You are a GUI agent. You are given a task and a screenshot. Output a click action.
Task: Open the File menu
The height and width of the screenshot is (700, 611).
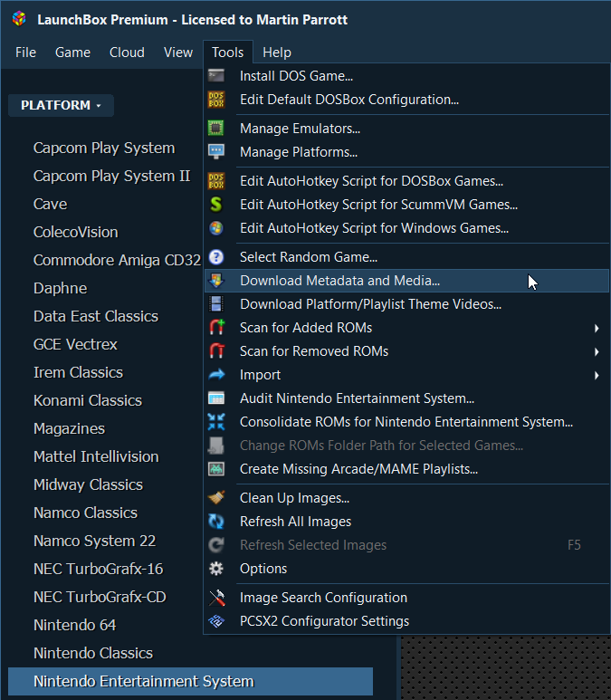click(25, 53)
